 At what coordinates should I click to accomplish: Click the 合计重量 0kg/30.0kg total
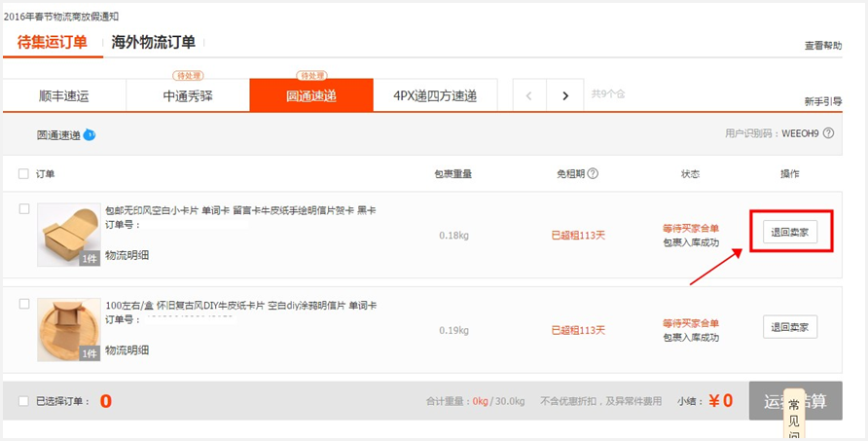click(x=475, y=401)
